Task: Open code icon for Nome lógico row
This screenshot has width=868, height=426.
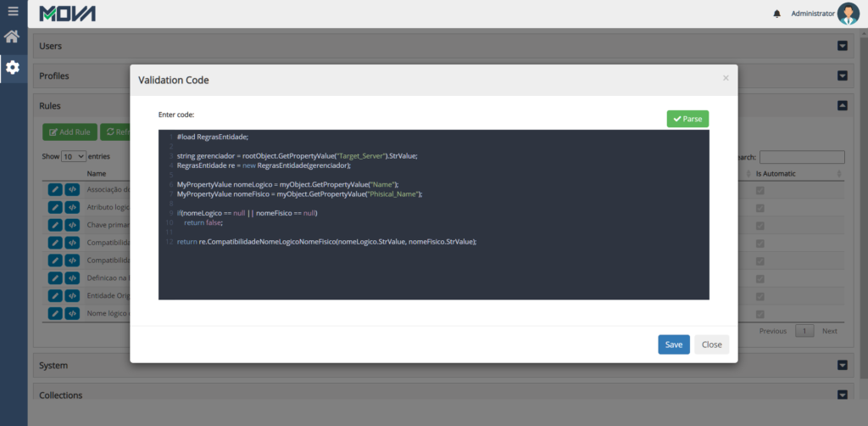Action: pos(73,314)
